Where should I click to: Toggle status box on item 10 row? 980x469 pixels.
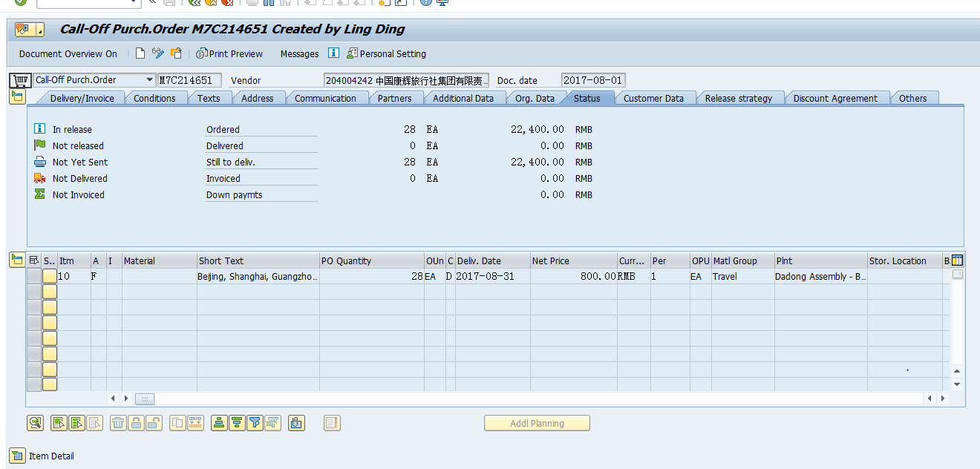(50, 276)
